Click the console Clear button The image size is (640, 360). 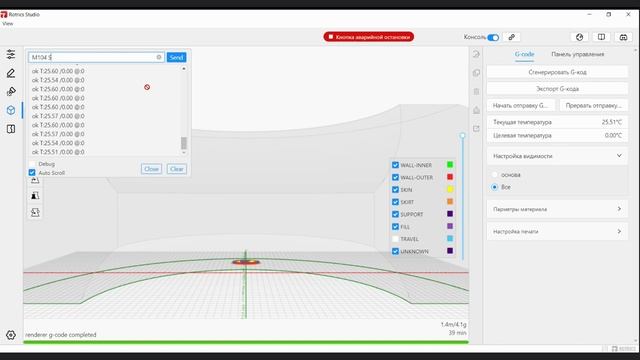tap(177, 169)
